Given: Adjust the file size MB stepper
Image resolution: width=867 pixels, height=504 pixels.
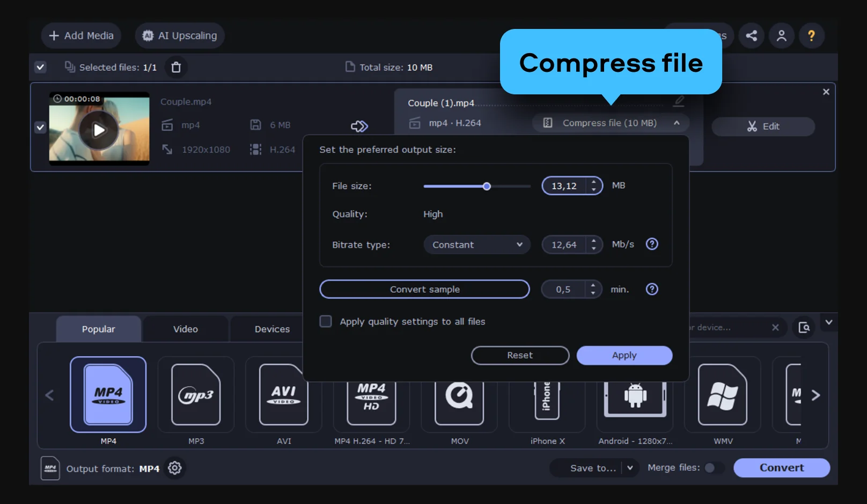Looking at the screenshot, I should pyautogui.click(x=593, y=186).
